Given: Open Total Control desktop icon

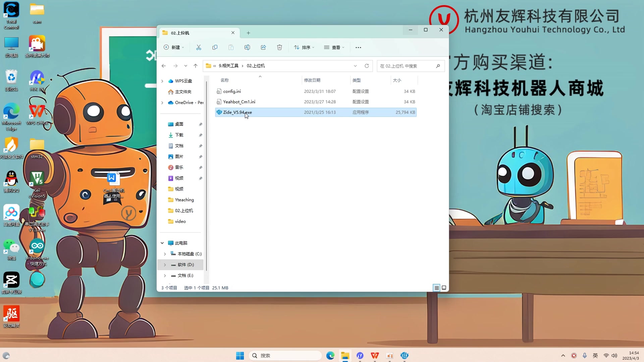Looking at the screenshot, I should point(11,16).
